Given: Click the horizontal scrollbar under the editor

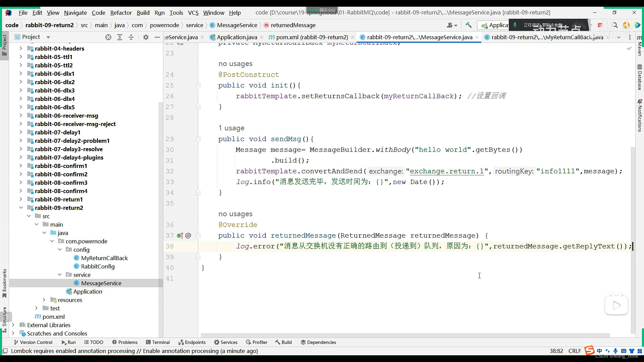Looking at the screenshot, I should coord(405,335).
